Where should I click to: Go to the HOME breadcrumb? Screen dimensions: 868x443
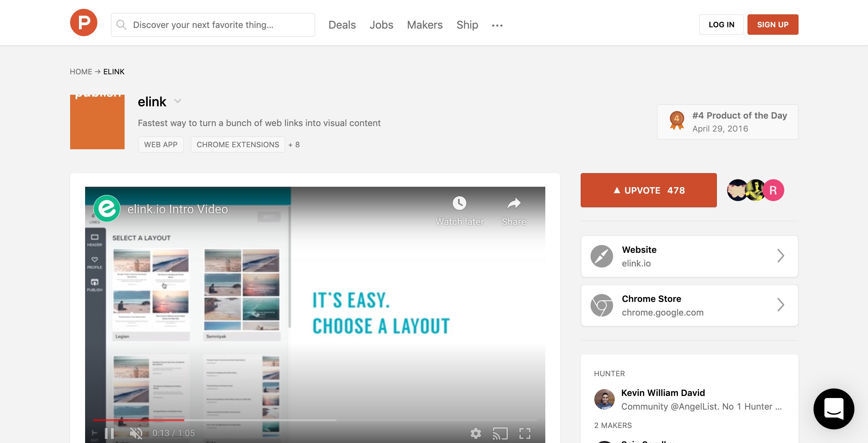81,72
